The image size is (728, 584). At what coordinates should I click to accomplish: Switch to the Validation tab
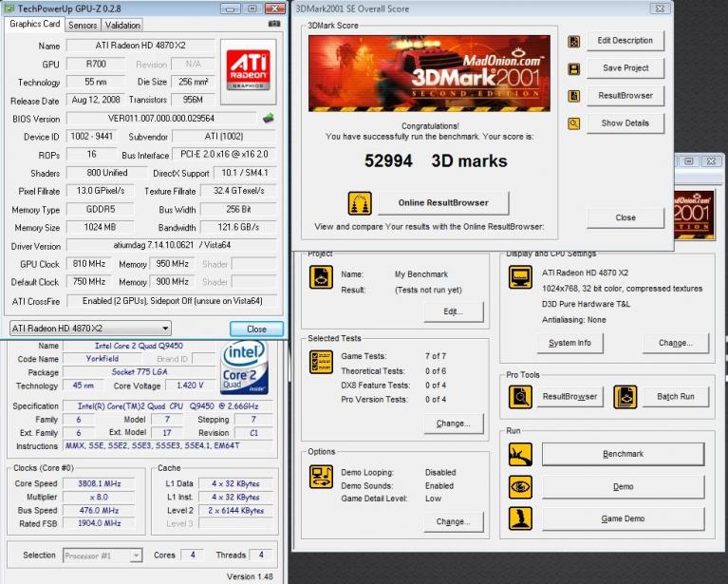pos(122,25)
